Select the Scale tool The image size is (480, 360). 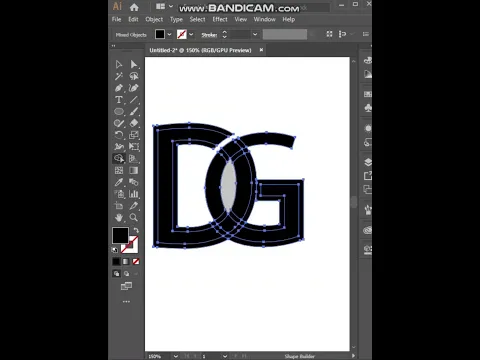click(x=134, y=135)
